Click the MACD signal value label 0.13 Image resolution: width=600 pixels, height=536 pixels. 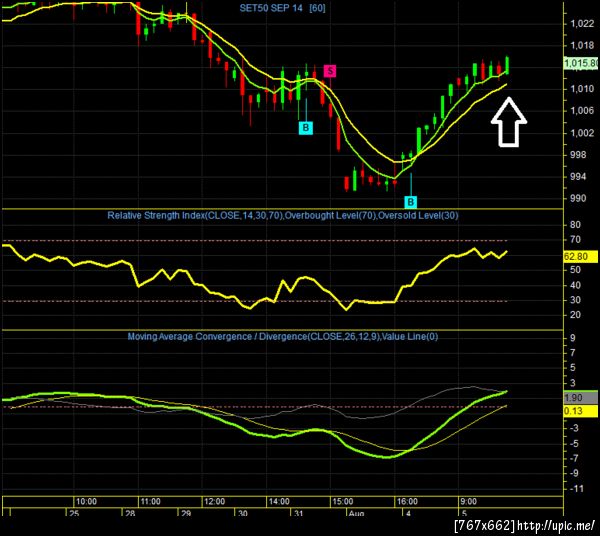point(580,411)
